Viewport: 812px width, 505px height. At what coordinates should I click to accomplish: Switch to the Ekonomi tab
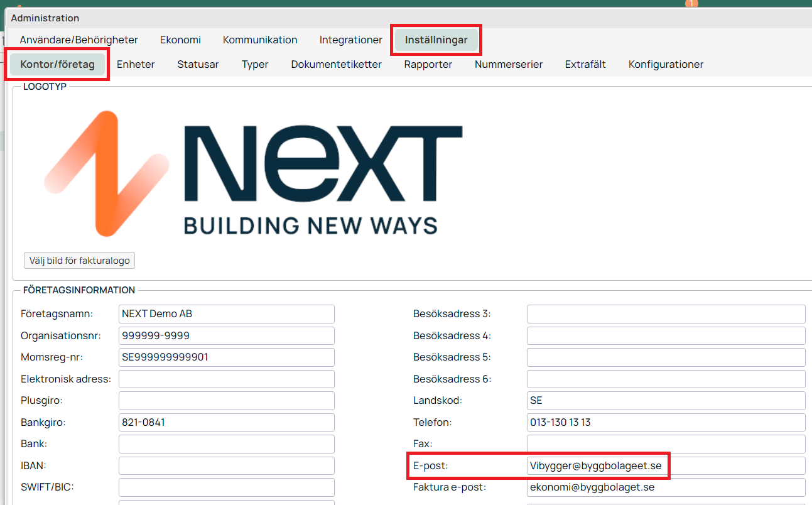(180, 40)
